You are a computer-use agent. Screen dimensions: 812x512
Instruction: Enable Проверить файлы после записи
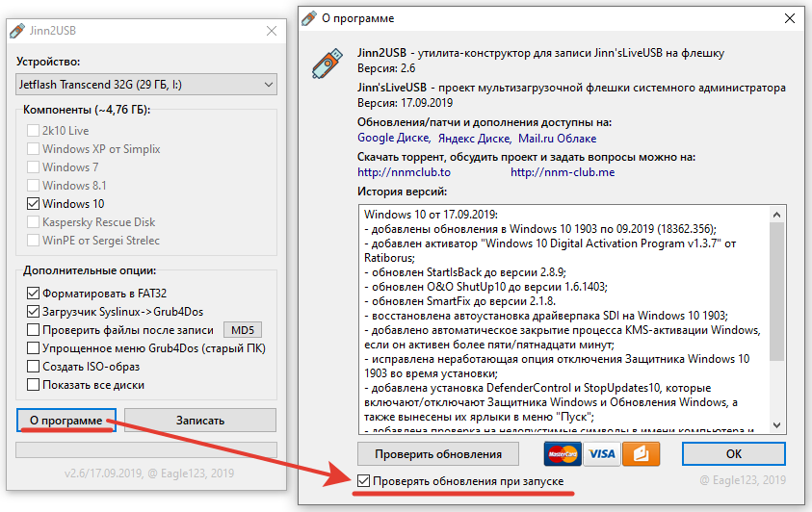33,330
